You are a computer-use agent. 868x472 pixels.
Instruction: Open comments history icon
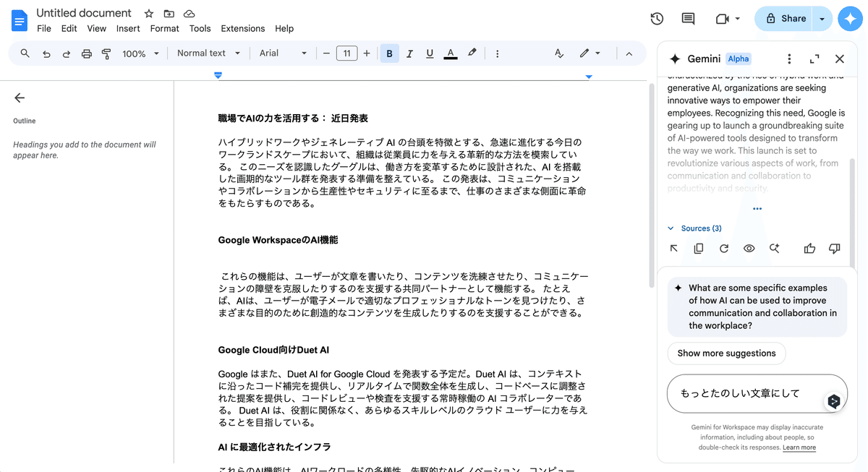pyautogui.click(x=689, y=19)
